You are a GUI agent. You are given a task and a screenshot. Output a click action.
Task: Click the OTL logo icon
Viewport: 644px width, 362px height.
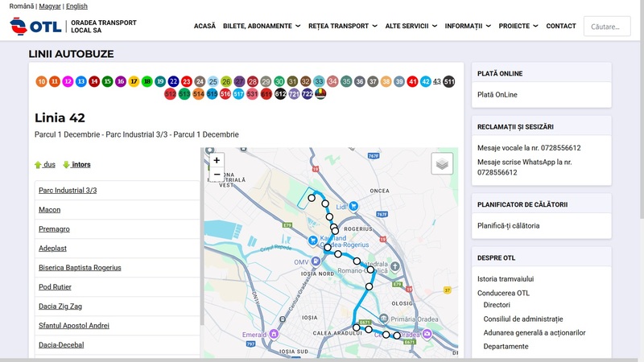pos(19,26)
